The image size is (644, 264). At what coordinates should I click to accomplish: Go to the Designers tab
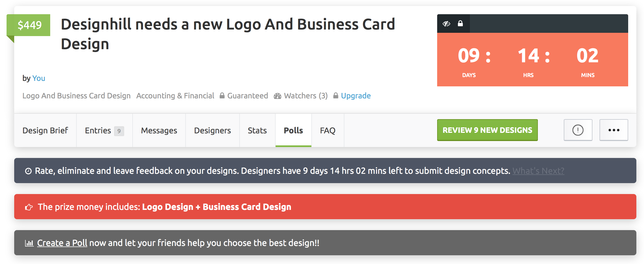coord(213,130)
